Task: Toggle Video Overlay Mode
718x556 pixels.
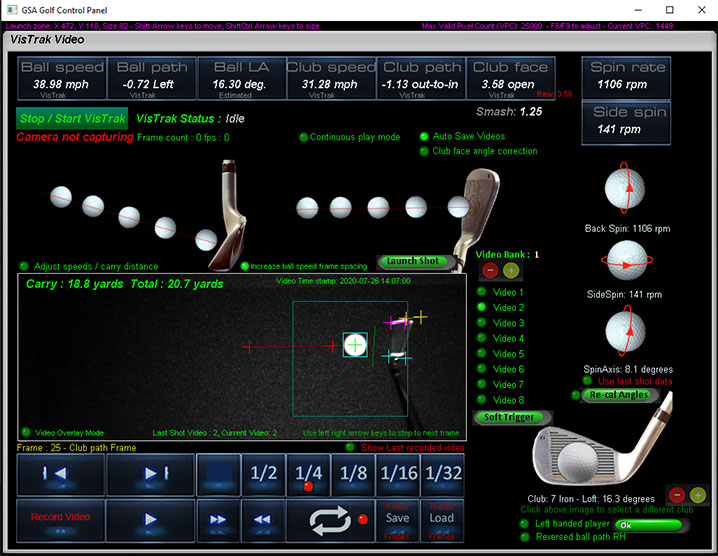Action: pos(26,432)
